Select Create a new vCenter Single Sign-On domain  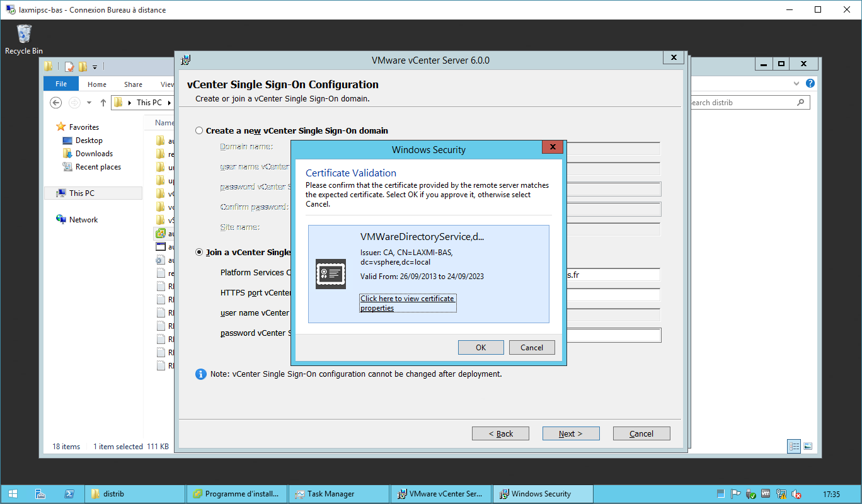[x=200, y=131]
